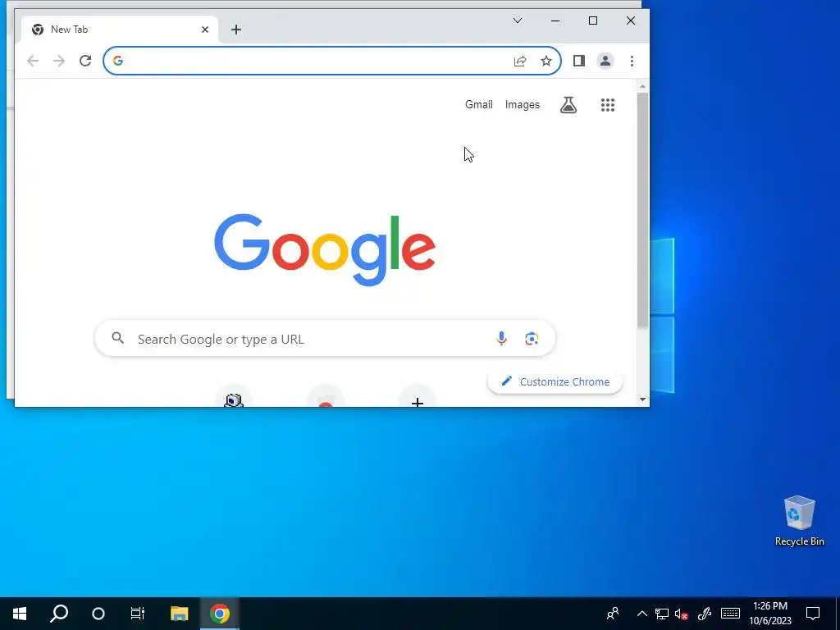Click the Share this page icon

[x=519, y=61]
